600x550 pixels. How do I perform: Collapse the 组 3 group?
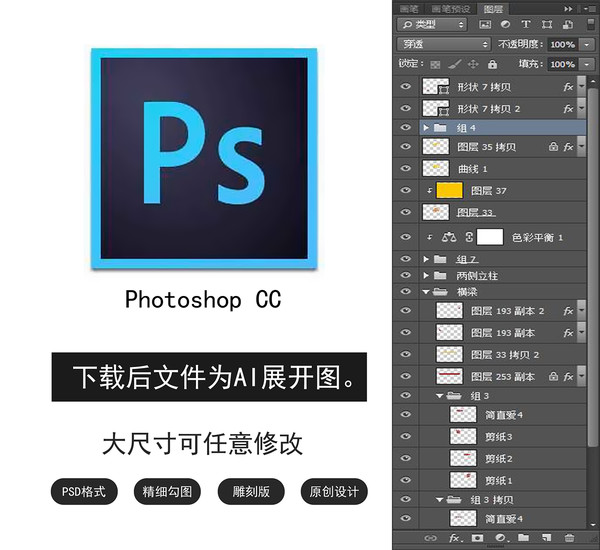tap(440, 396)
